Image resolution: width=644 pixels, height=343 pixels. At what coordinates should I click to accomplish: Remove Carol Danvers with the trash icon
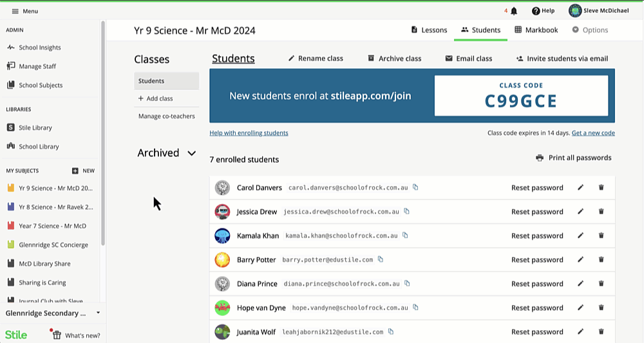(x=601, y=187)
